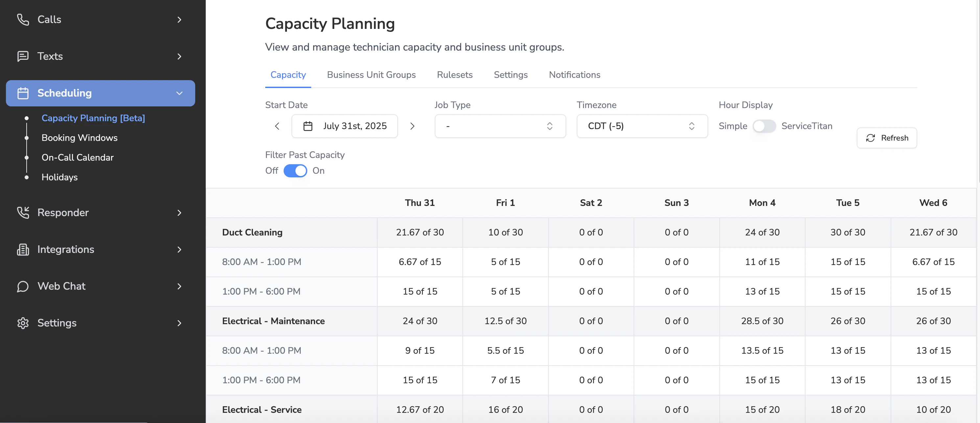Toggle the Hour Display switch
Image resolution: width=980 pixels, height=423 pixels.
(764, 126)
